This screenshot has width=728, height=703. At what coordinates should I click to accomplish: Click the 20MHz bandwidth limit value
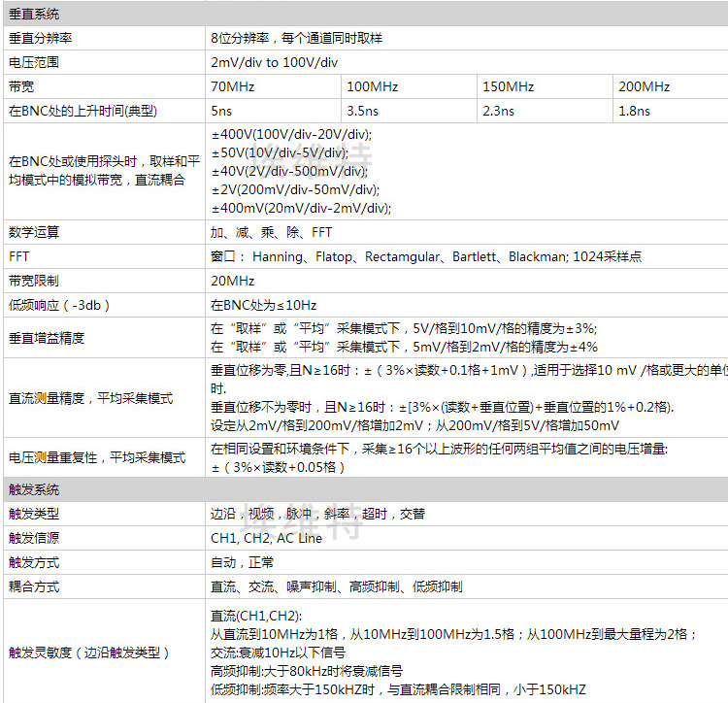point(233,281)
